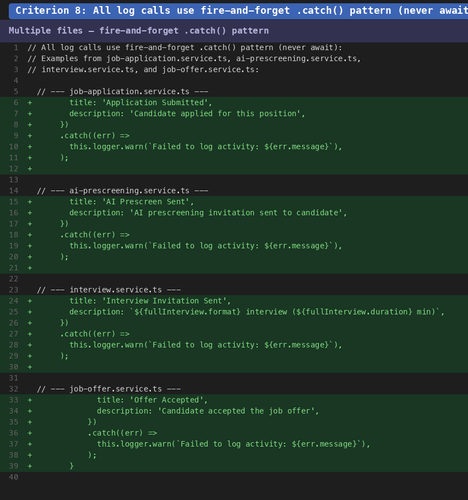The width and height of the screenshot is (468, 500).
Task: Click line number 13 in the gutter
Action: [x=14, y=179]
